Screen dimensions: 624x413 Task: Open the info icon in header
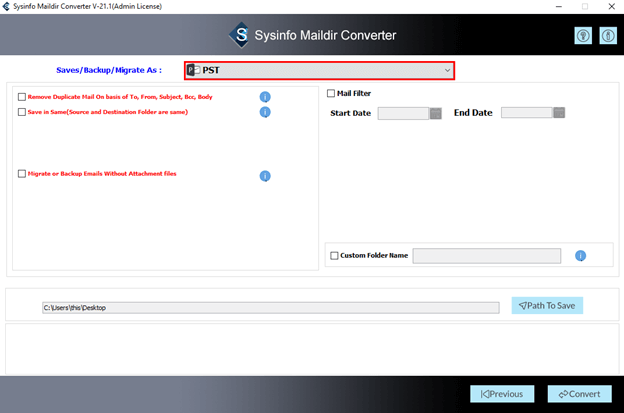[608, 36]
